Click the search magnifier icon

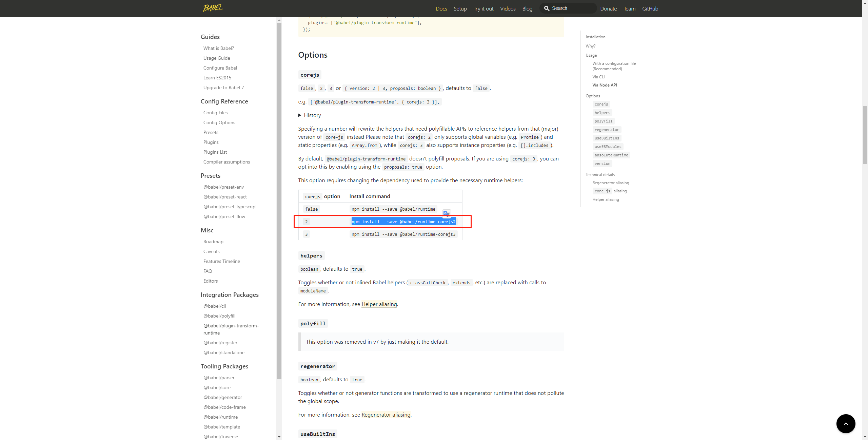point(547,8)
